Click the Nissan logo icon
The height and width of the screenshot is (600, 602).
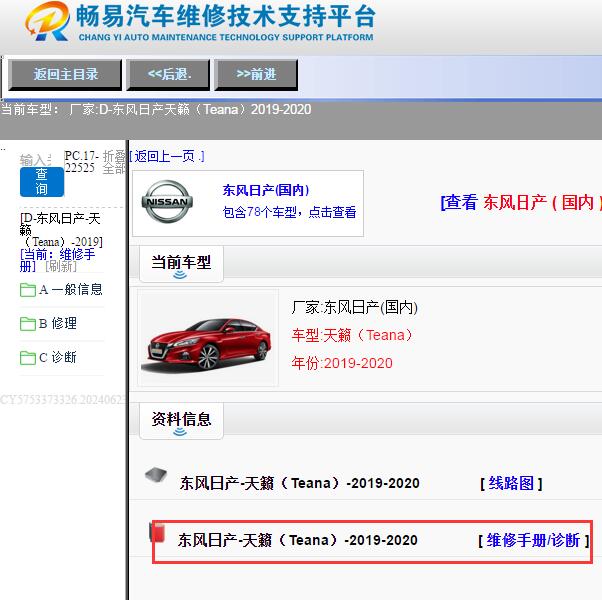click(x=167, y=202)
